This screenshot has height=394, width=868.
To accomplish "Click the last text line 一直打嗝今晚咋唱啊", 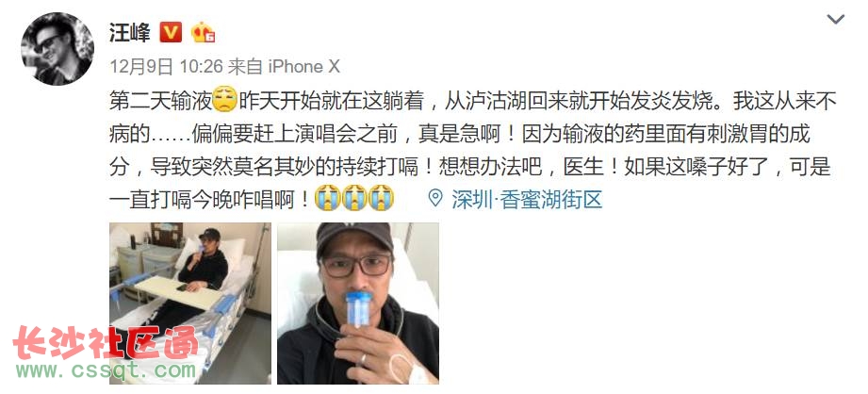I will (209, 199).
